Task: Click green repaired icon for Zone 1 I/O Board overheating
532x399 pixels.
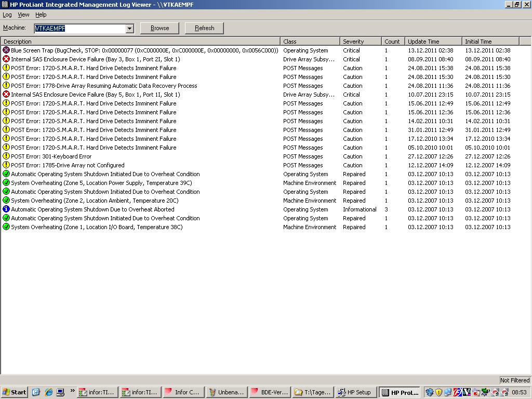Action: click(6, 227)
